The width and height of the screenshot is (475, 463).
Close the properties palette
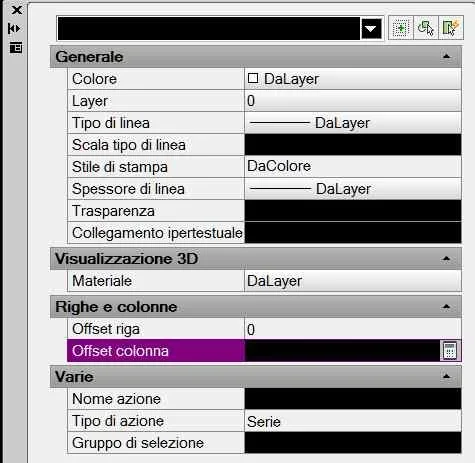tap(16, 10)
